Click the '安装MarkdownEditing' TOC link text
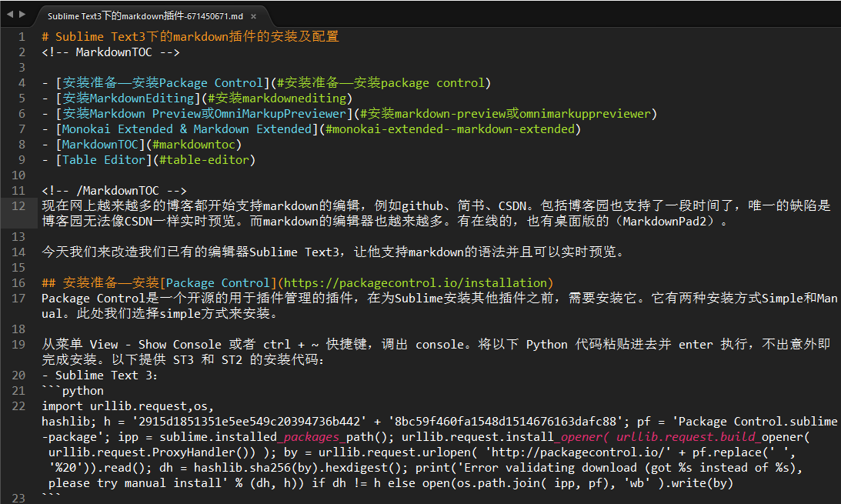This screenshot has height=504, width=841. [128, 98]
